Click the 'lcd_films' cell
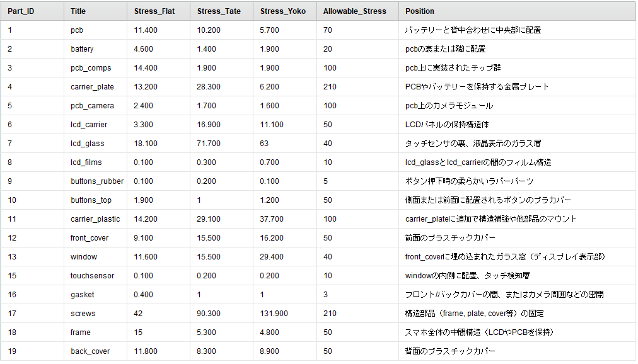The image size is (638, 364). (x=95, y=162)
